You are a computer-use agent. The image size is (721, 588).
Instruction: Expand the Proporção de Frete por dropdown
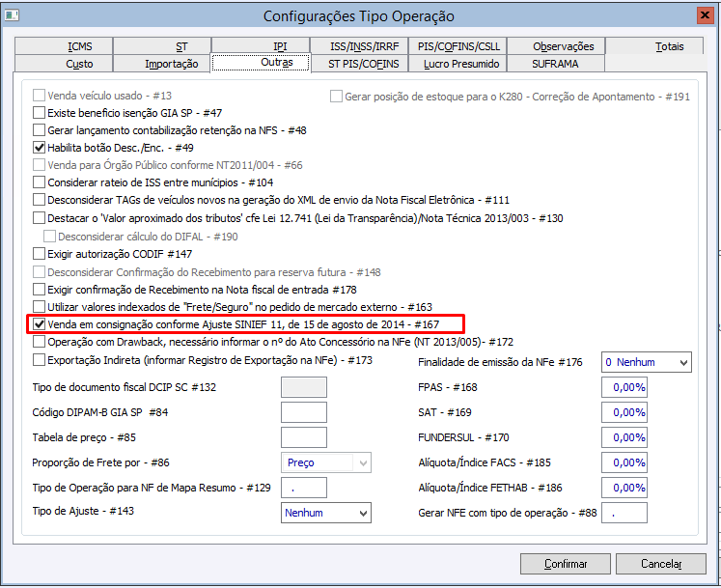pos(325,462)
